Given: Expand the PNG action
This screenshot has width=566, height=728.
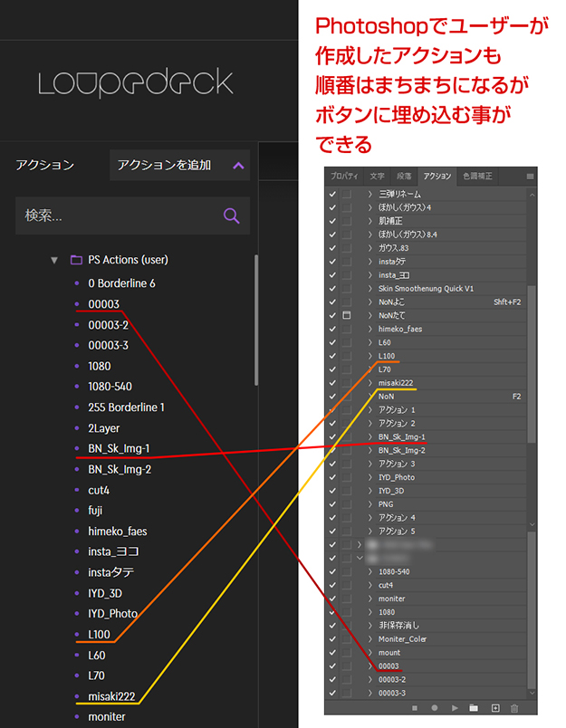Looking at the screenshot, I should (370, 504).
